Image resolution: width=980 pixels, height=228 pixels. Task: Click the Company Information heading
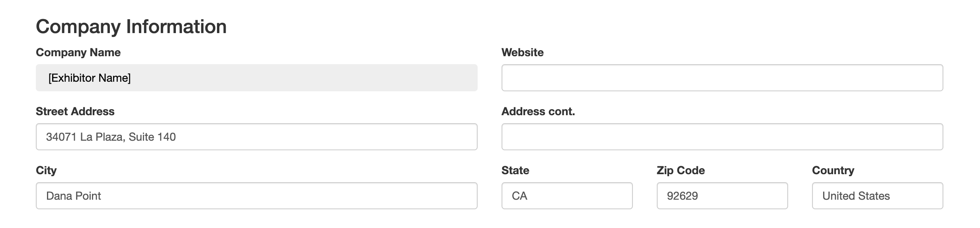coord(131,27)
